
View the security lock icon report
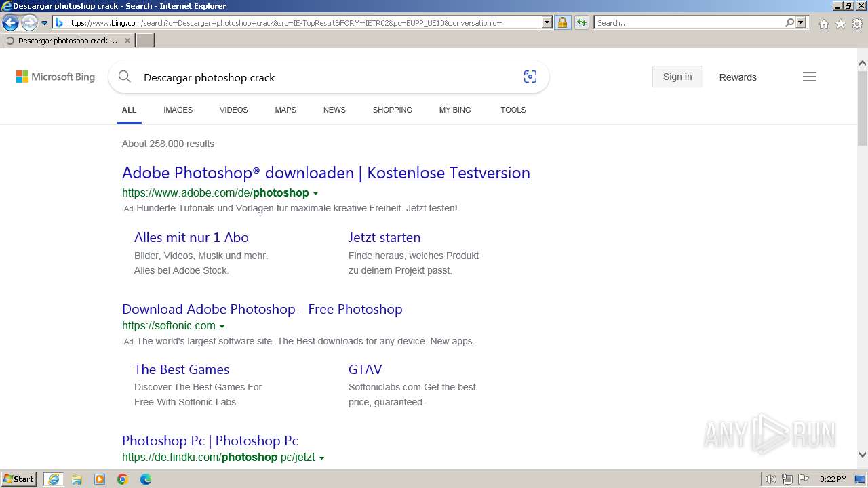562,22
